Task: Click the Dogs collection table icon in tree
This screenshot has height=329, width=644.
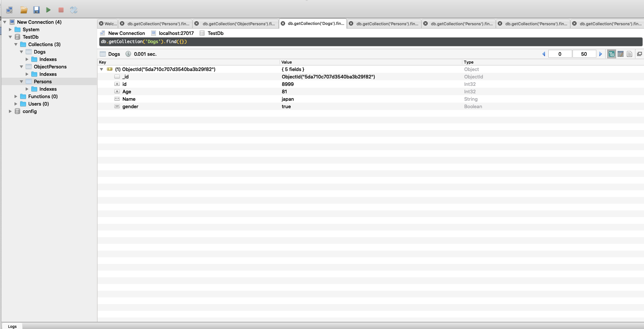Action: coord(29,52)
